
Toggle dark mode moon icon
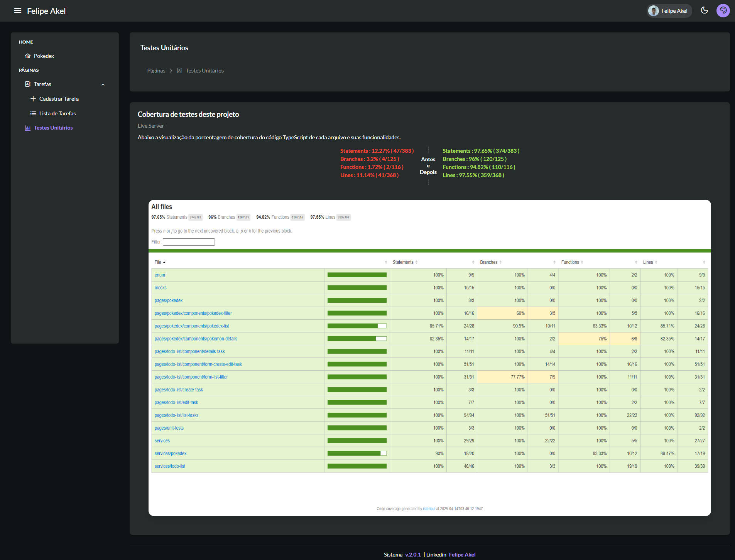704,10
